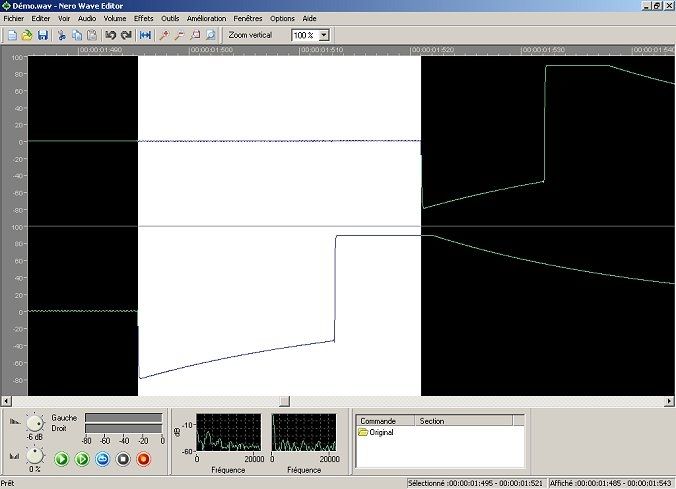Open the Fenêtres menu

click(x=248, y=19)
